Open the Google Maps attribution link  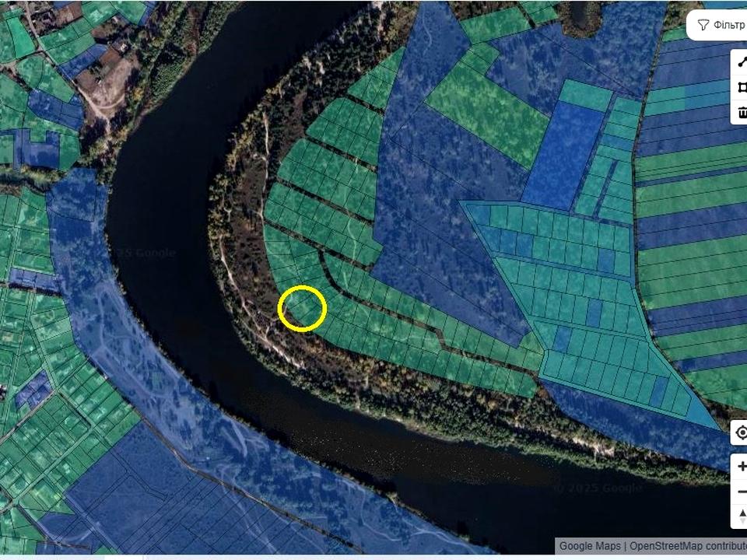(x=590, y=546)
